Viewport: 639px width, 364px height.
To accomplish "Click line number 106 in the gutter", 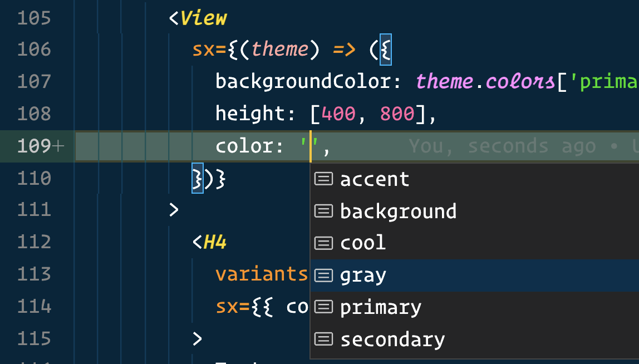I will 35,50.
